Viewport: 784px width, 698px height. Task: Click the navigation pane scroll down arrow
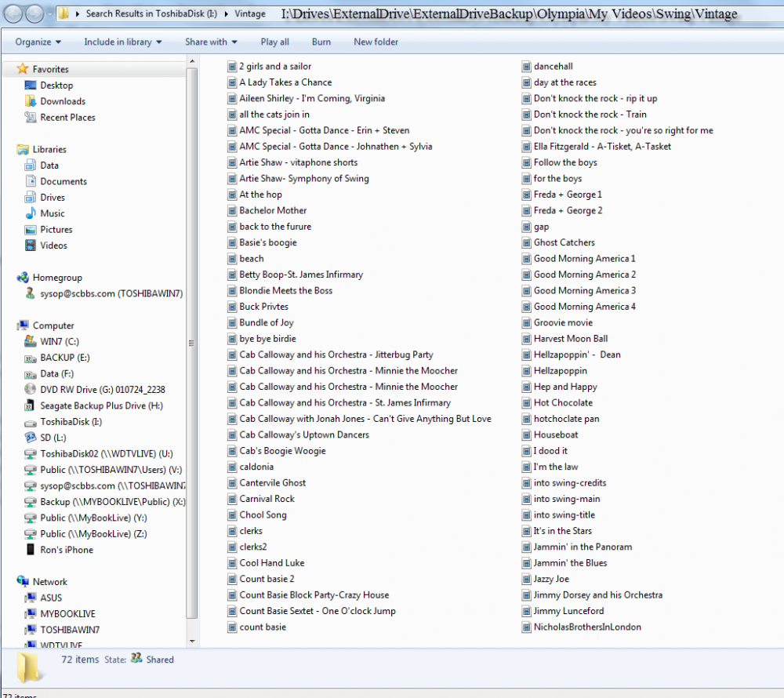(192, 641)
